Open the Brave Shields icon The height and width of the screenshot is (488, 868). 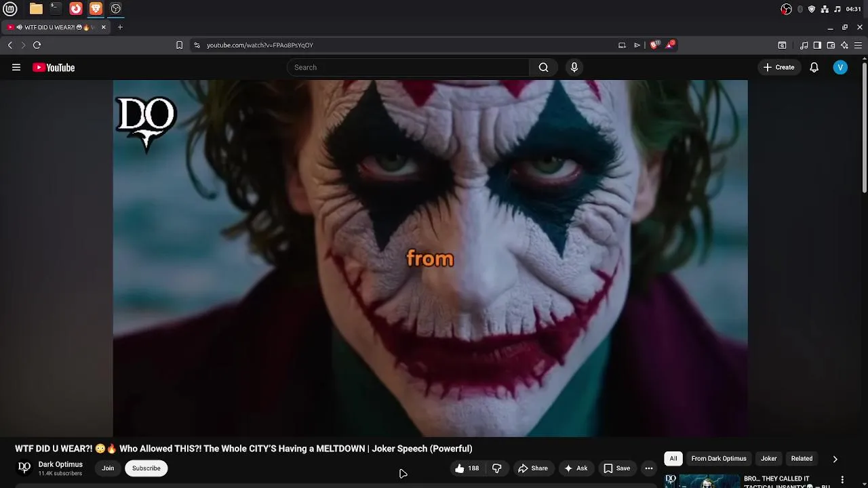click(x=654, y=45)
